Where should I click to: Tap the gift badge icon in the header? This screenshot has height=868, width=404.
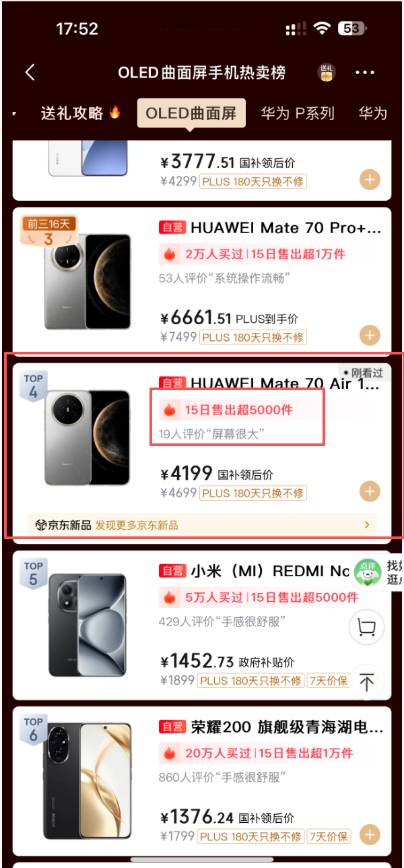pyautogui.click(x=327, y=72)
